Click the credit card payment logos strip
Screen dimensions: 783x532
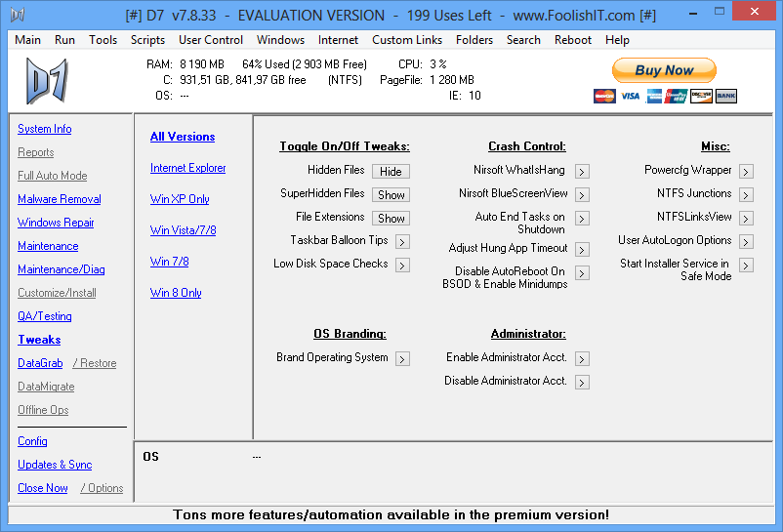[x=665, y=96]
